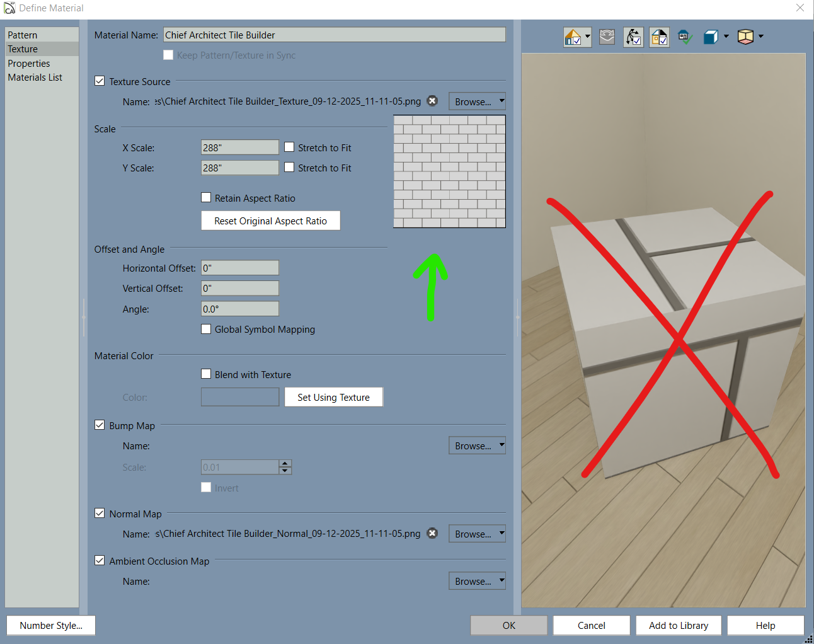Click the gray double-arrow preview icon
The image size is (814, 644).
pyautogui.click(x=607, y=37)
